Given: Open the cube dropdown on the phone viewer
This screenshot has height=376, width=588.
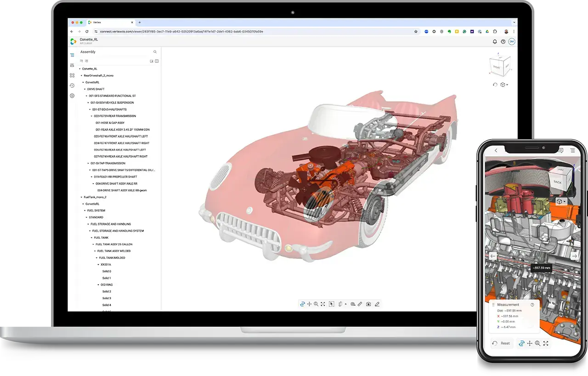Looking at the screenshot, I should click(561, 201).
